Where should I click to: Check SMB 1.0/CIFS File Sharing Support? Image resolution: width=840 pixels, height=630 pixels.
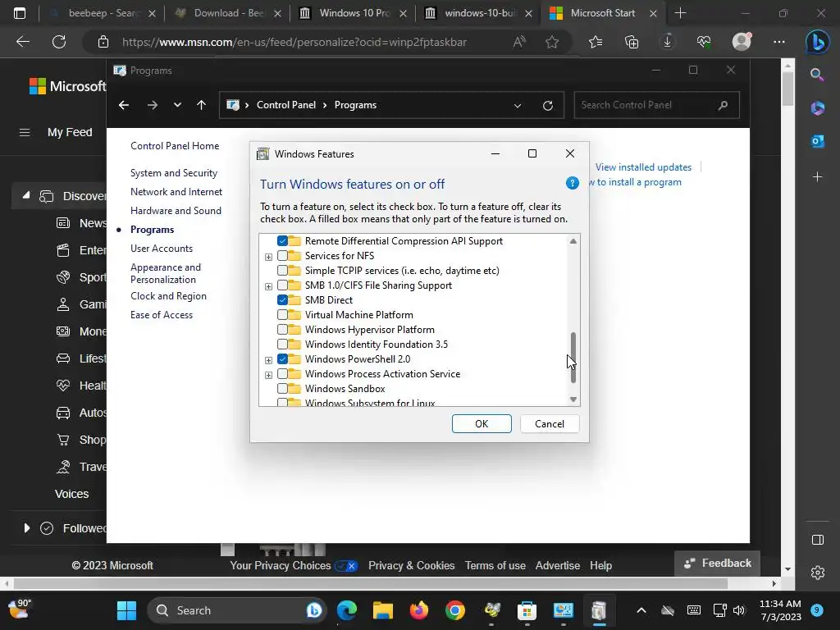[282, 285]
